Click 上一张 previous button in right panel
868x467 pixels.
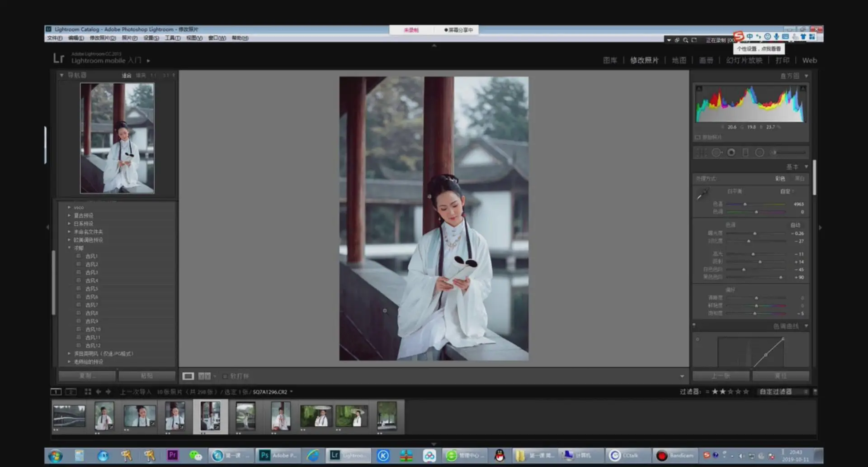(721, 376)
